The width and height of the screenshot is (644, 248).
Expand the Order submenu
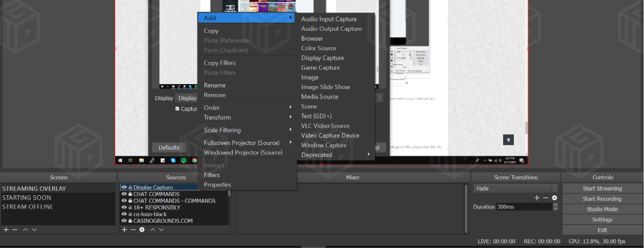(247, 107)
